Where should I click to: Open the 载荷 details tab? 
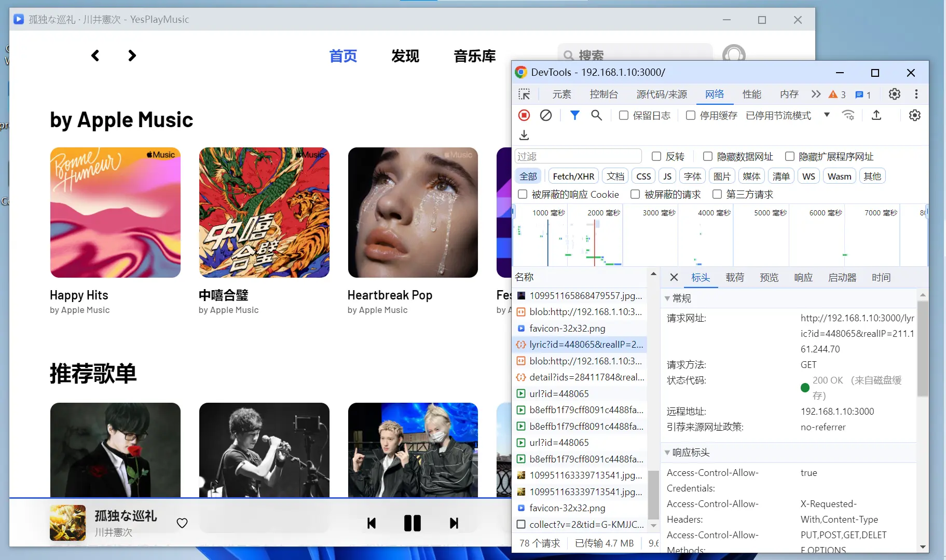click(x=735, y=278)
